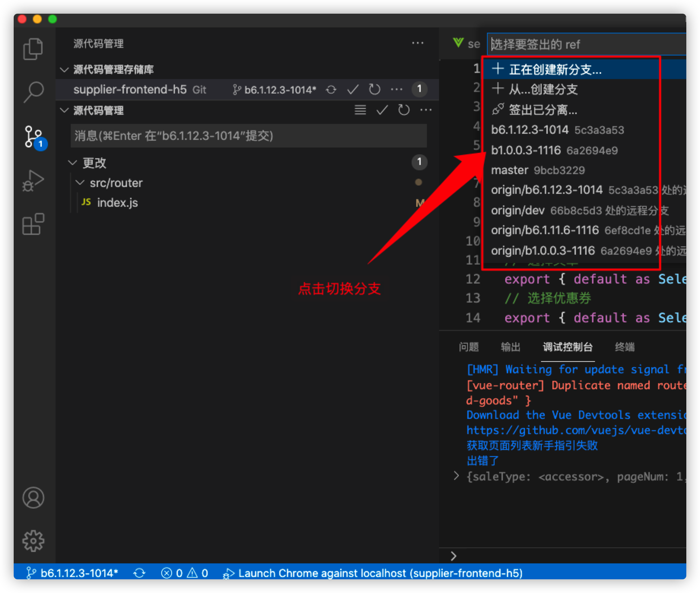
Task: Click line 12 export default code
Action: click(x=595, y=279)
